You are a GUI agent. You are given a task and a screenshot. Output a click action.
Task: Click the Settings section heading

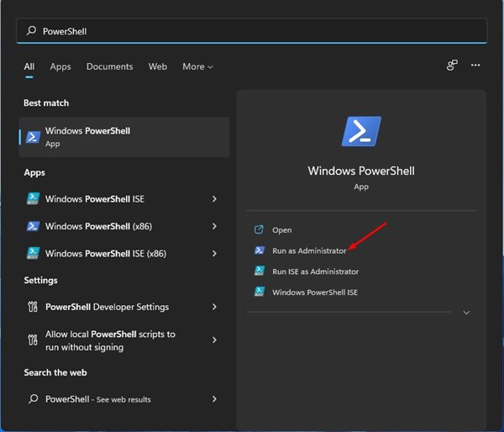[41, 280]
